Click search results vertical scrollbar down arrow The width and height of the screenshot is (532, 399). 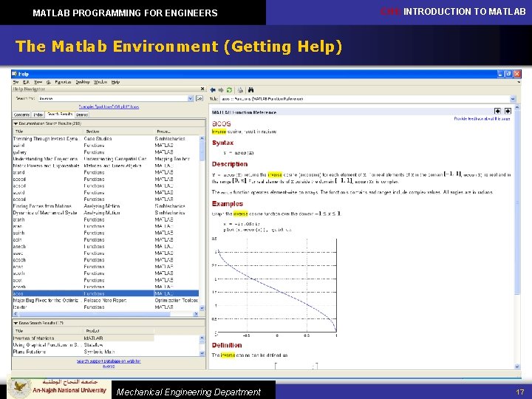click(202, 308)
